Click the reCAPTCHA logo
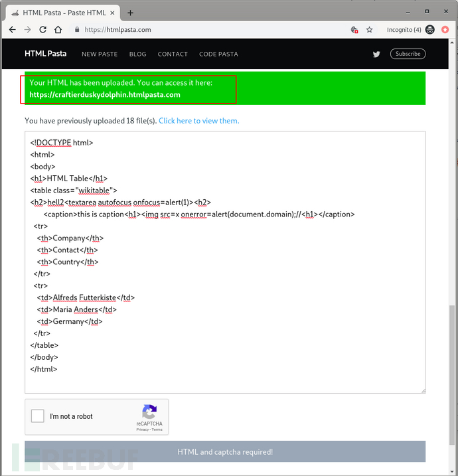458x476 pixels. [x=149, y=412]
